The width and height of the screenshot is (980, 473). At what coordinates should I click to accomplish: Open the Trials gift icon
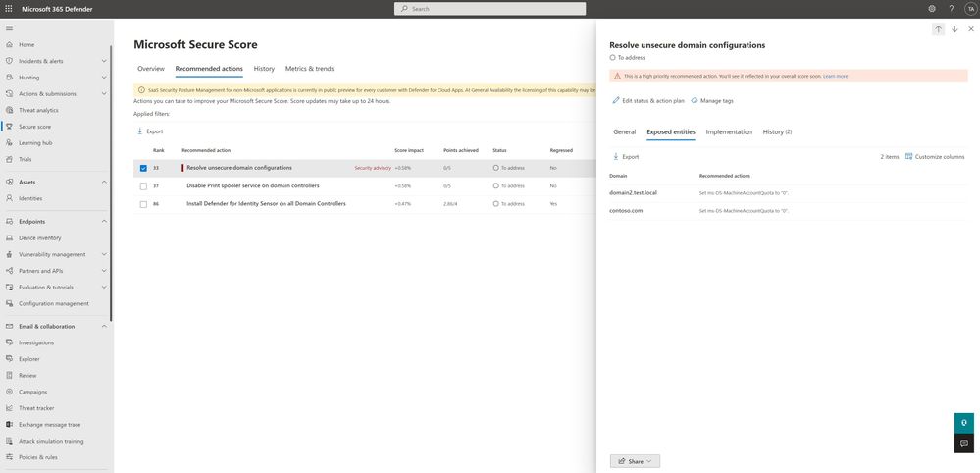(9, 159)
